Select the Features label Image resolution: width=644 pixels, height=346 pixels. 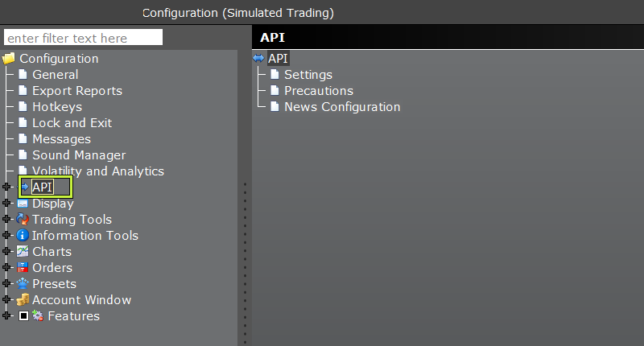click(x=73, y=316)
